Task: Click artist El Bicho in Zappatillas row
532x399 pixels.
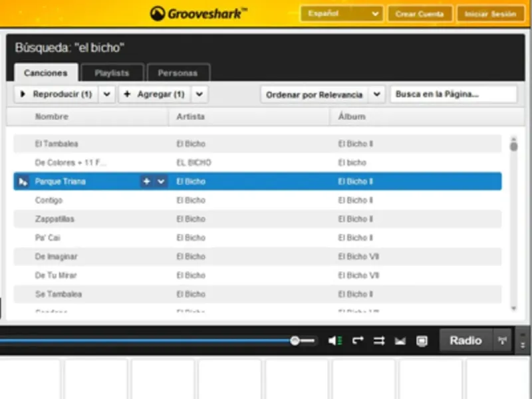Action: 191,219
